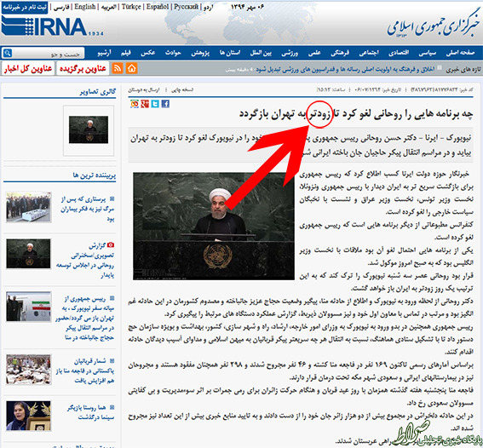This screenshot has height=448, width=483.
Task: Open رییس جمهوری از میانه سفر نیویورک headline
Action: [85, 318]
